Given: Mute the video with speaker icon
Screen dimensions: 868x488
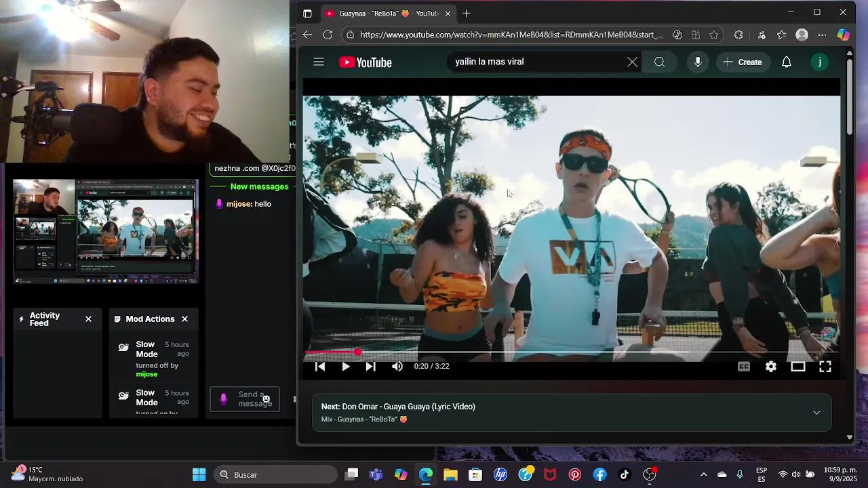Looking at the screenshot, I should [397, 366].
